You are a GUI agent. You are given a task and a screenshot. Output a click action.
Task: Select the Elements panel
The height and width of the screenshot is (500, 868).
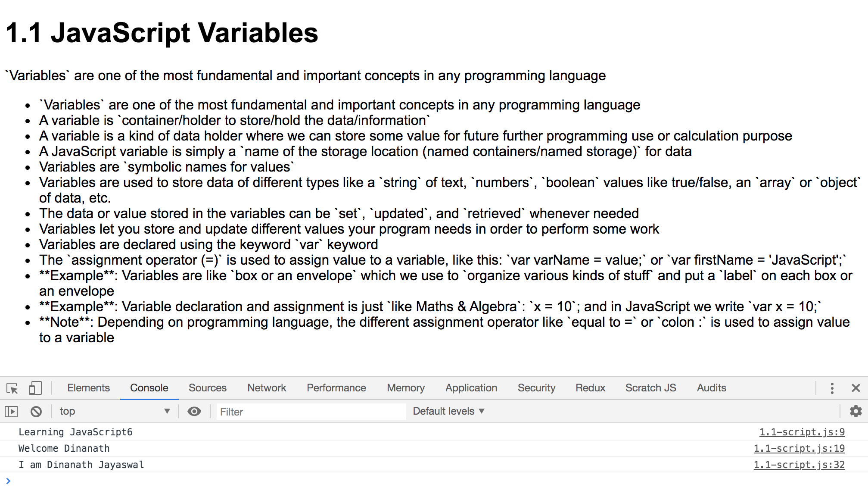(x=88, y=387)
